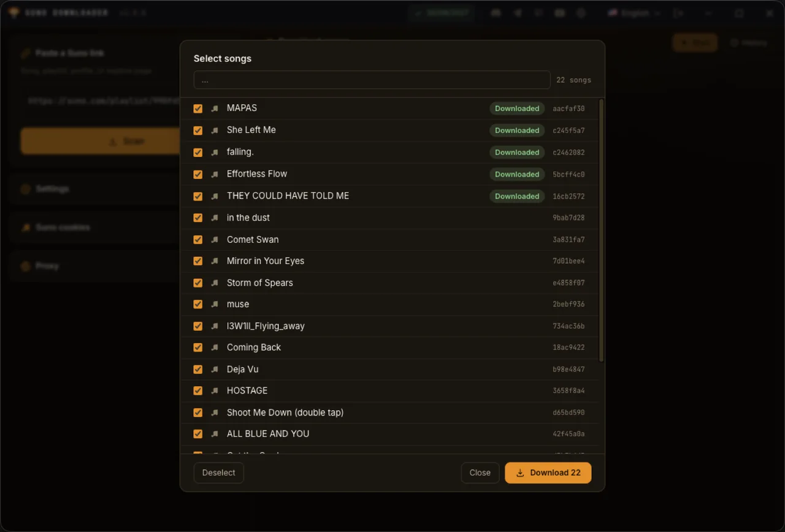This screenshot has height=532, width=785.
Task: Click the song title Coming Back
Action: click(x=254, y=348)
